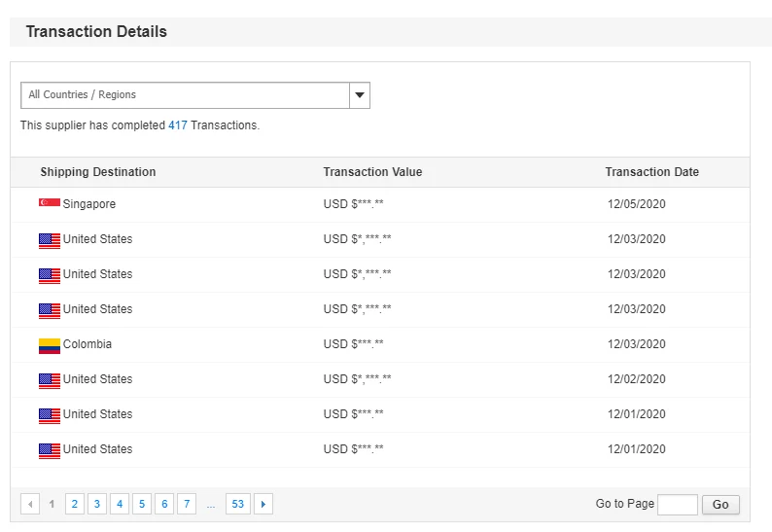Click the previous page arrow icon
Screen dimensions: 772x532
click(x=30, y=504)
